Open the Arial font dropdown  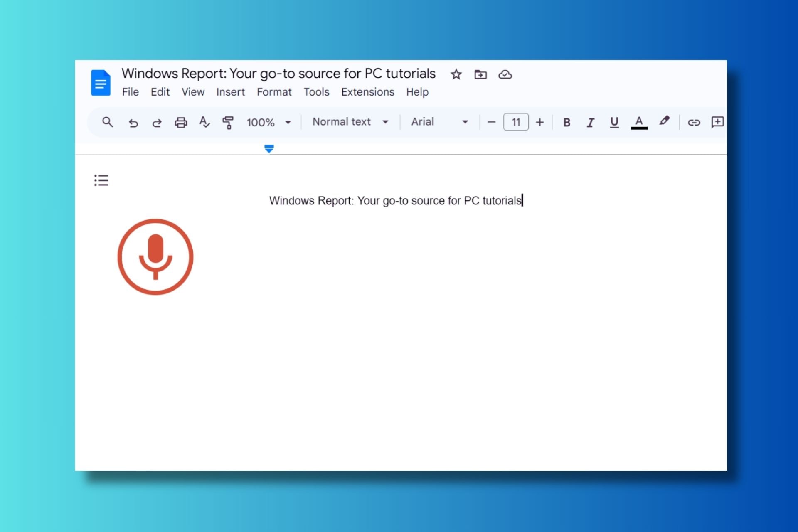point(439,122)
